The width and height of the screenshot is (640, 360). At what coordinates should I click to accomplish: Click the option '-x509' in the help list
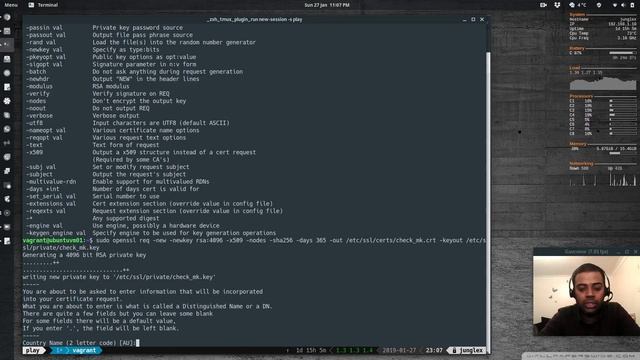(x=34, y=152)
